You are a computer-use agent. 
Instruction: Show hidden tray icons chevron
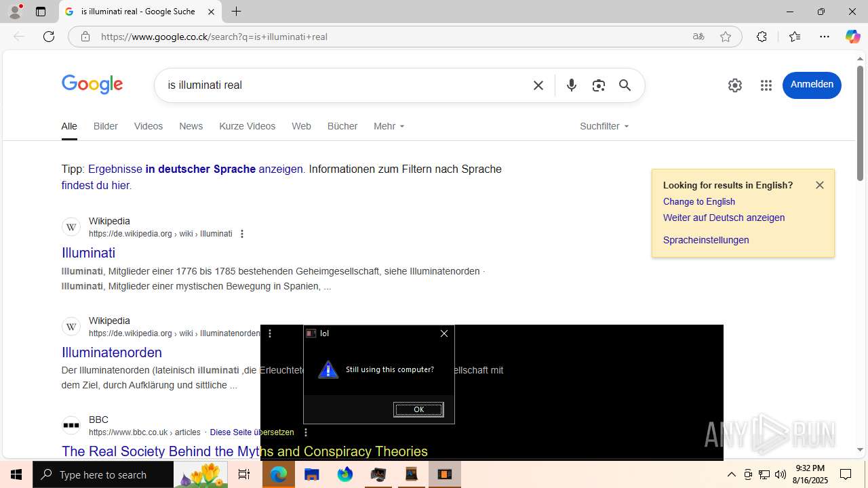click(x=731, y=474)
